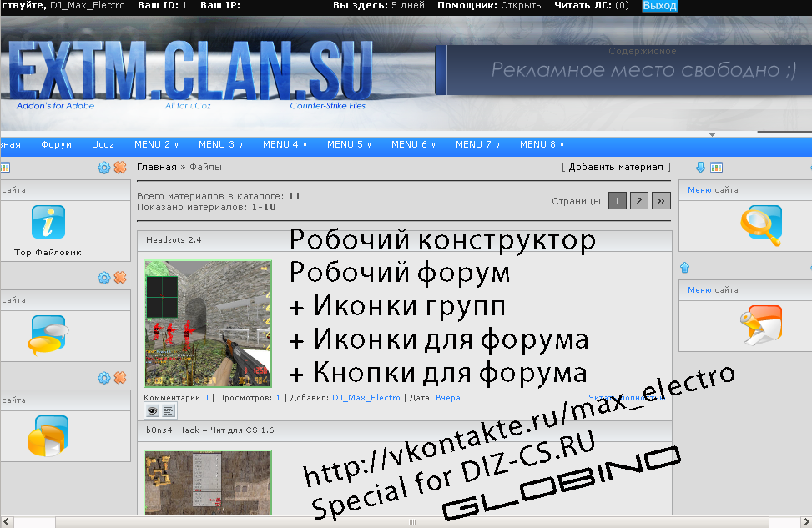Go to page 2 of the catalog

[639, 201]
